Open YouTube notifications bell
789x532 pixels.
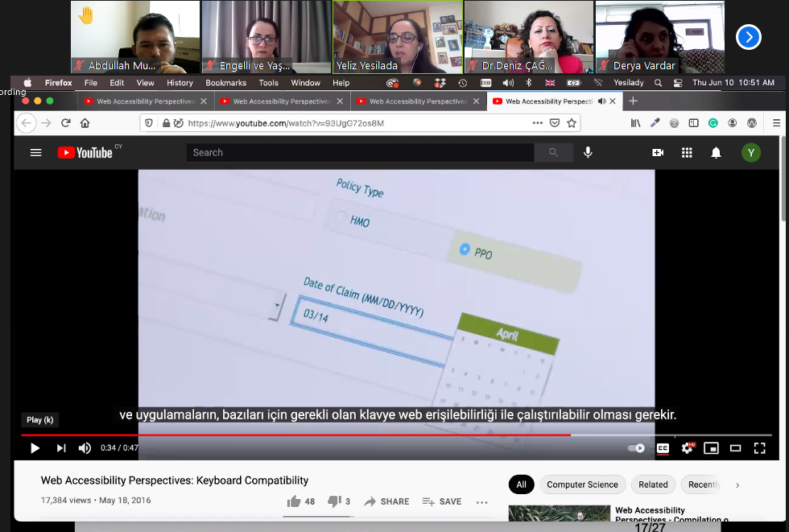(716, 152)
